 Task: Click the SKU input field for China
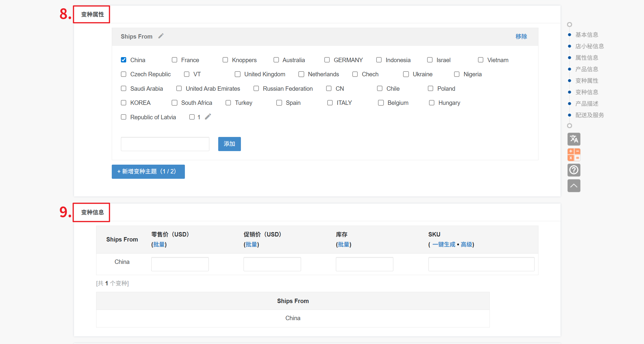[481, 264]
